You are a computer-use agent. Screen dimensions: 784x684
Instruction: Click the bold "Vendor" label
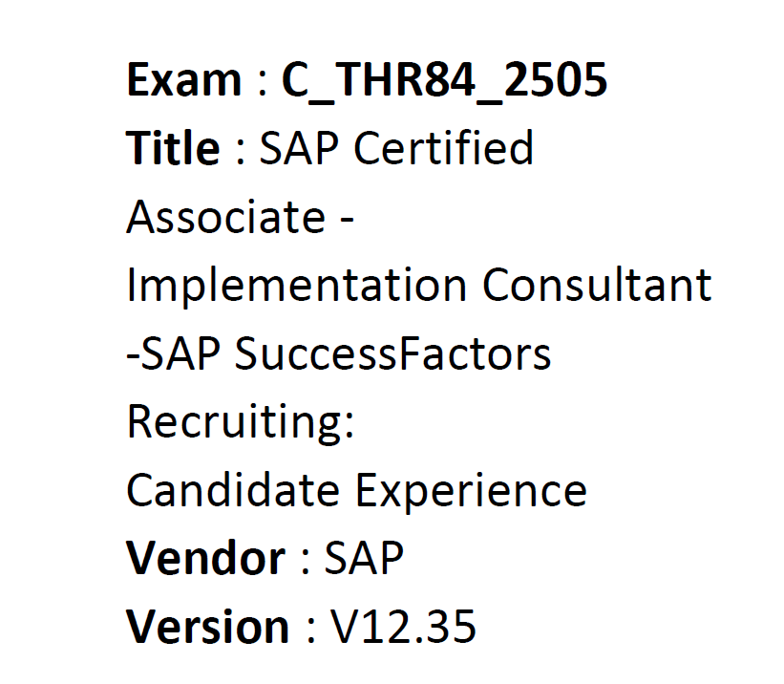205,559
